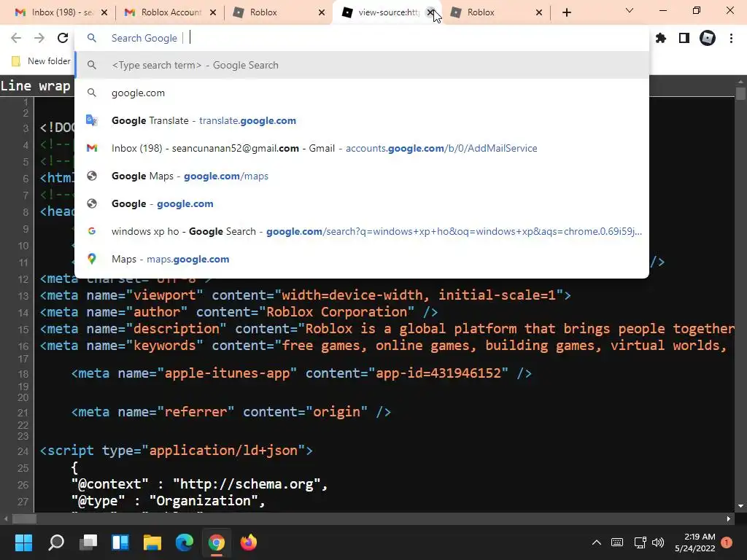
Task: Close the view-source tab
Action: point(430,12)
